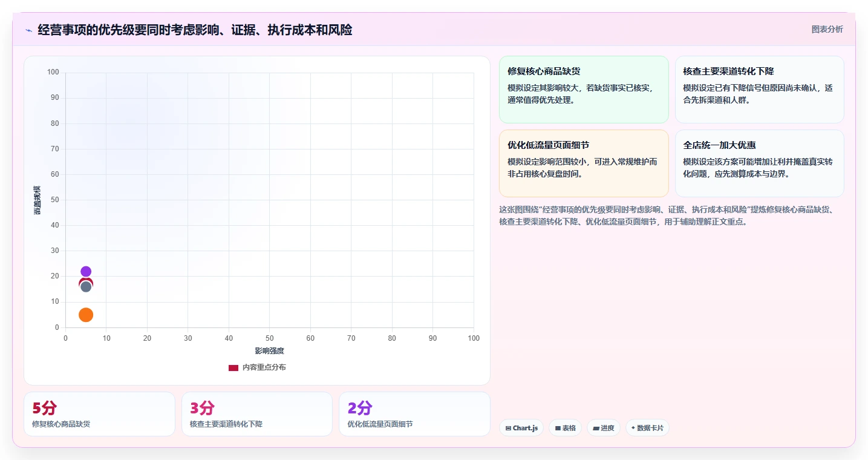Image resolution: width=868 pixels, height=460 pixels.
Task: Click the 5分 score card
Action: [x=99, y=414]
